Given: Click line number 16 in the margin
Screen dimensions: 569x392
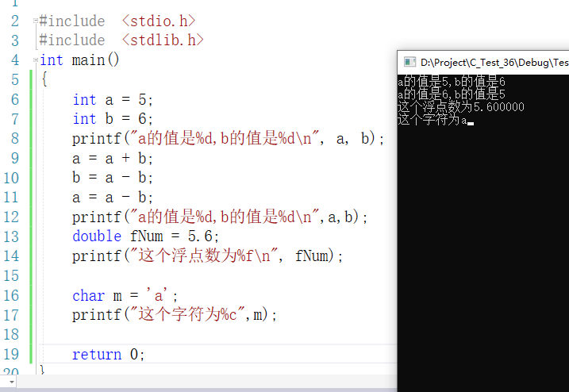Looking at the screenshot, I should 11,296.
